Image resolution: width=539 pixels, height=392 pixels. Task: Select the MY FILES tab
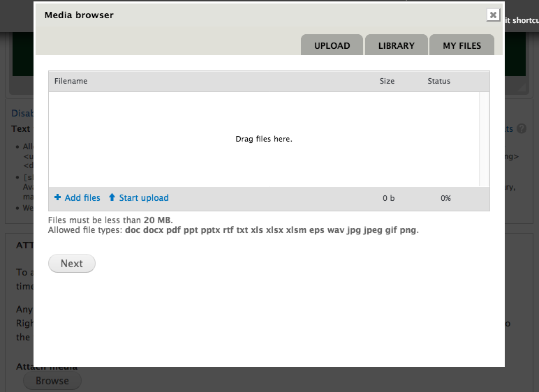click(x=462, y=45)
